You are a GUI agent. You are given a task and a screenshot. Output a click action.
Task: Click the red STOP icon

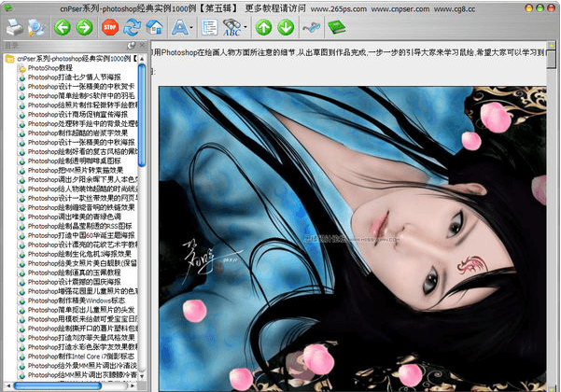coord(110,28)
